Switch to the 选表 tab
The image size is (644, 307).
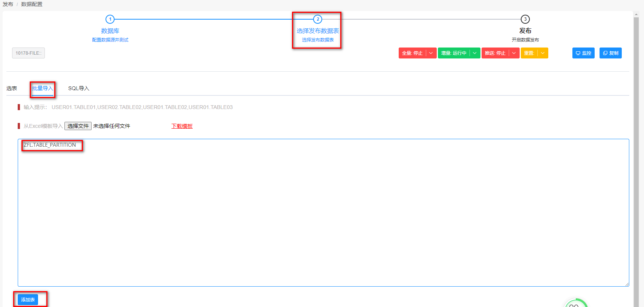pyautogui.click(x=12, y=88)
